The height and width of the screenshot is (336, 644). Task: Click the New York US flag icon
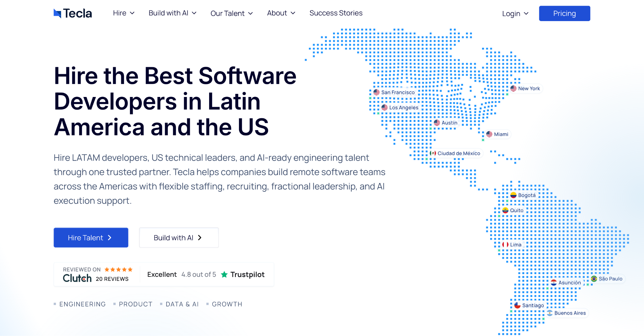(x=514, y=88)
